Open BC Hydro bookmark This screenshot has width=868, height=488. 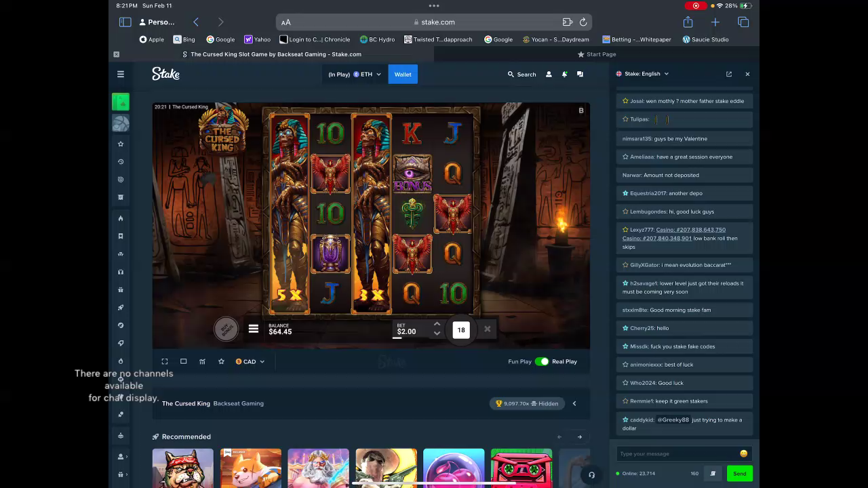point(377,39)
